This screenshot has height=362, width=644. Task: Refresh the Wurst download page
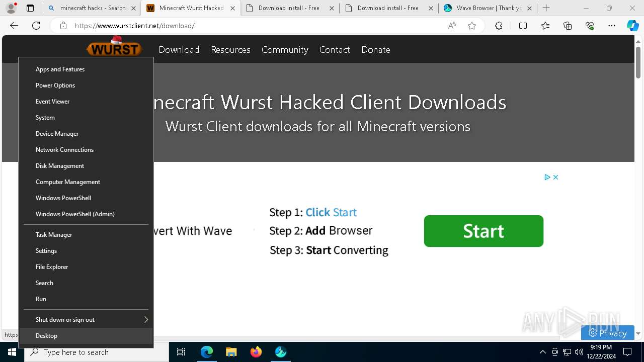point(36,26)
